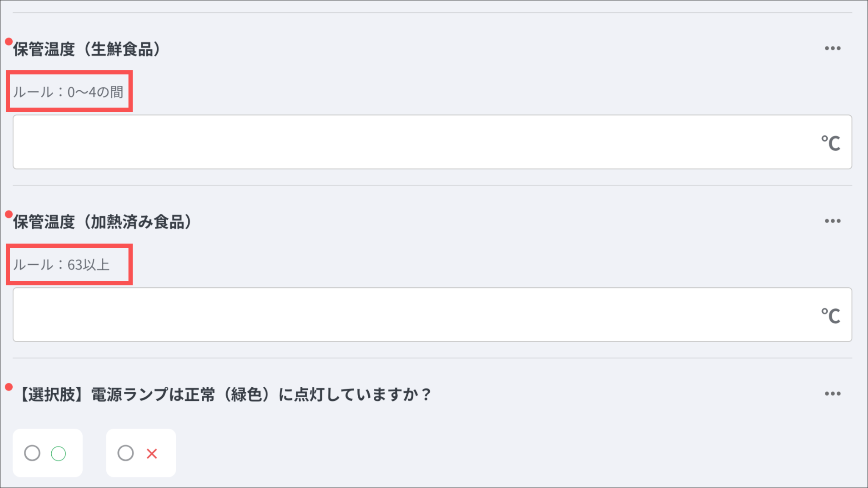Open more options for 保管温度（生鮮食品）
Image resolution: width=868 pixels, height=488 pixels.
tap(832, 48)
